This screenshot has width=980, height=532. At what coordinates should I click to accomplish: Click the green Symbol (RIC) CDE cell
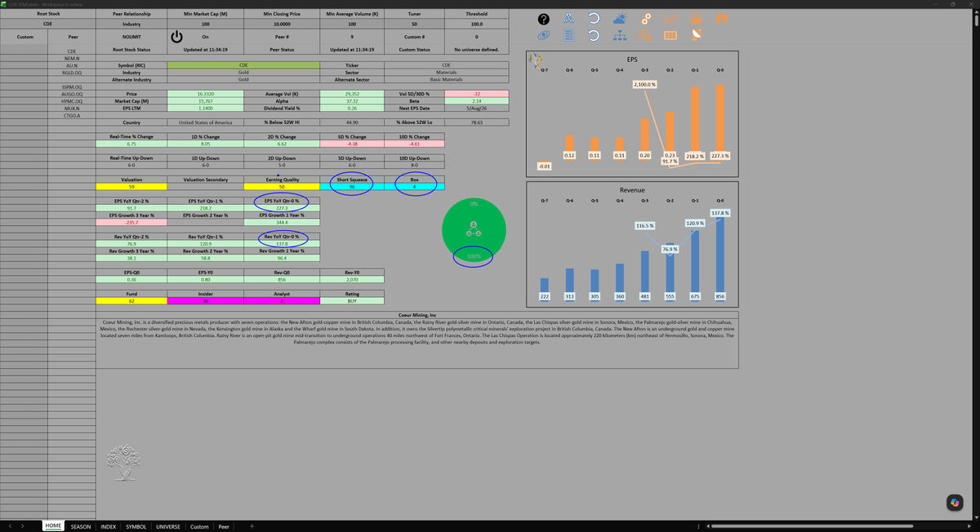[243, 64]
